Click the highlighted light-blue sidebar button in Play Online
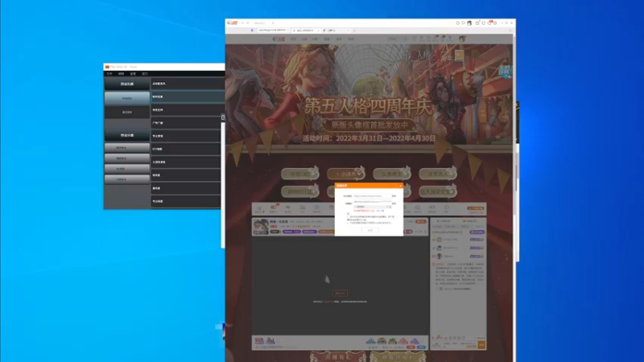This screenshot has height=362, width=644. coord(127,98)
